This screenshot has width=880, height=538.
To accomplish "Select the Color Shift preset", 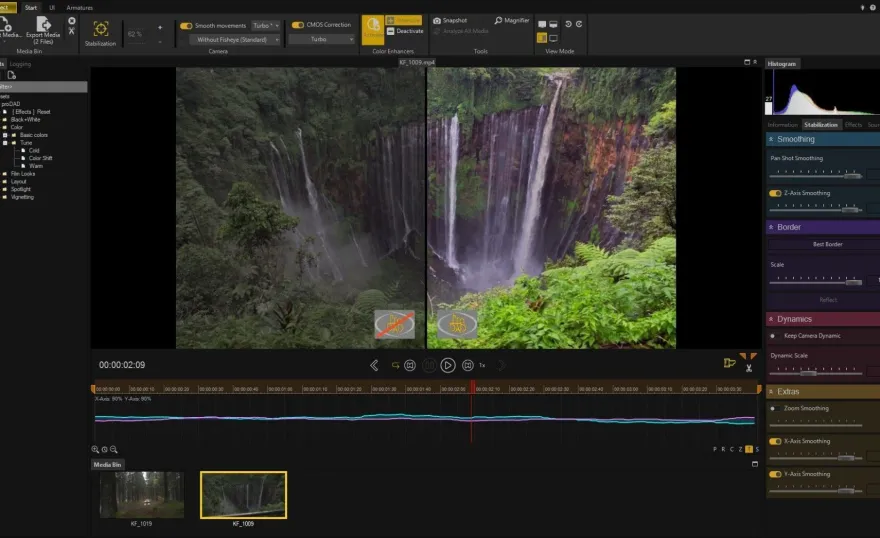I will [40, 158].
